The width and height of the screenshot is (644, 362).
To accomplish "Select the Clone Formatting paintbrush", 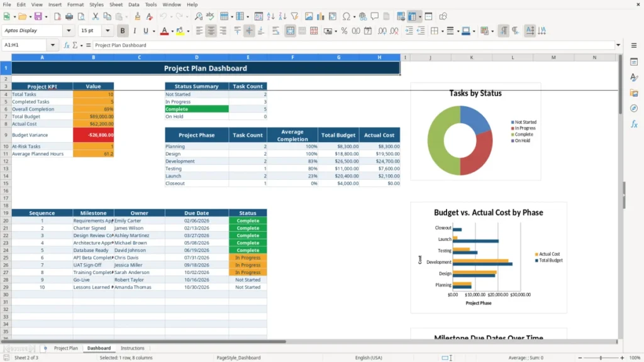I will tap(138, 16).
